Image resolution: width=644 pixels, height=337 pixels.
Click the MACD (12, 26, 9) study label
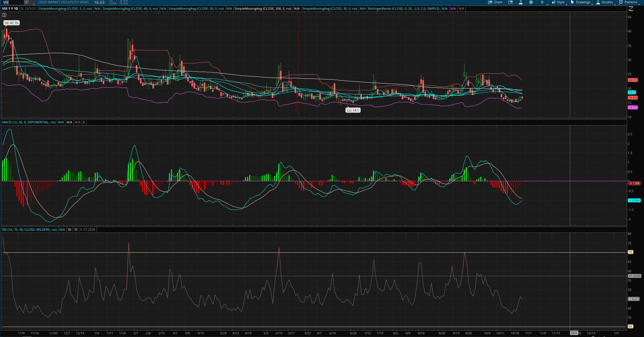[29, 122]
